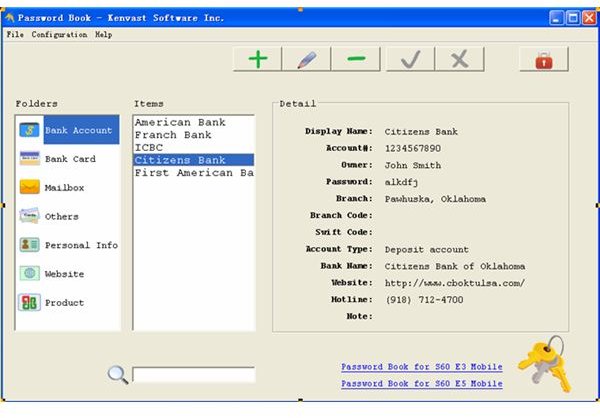Click the website URL cboktulsa.com
The width and height of the screenshot is (600, 418).
[455, 283]
